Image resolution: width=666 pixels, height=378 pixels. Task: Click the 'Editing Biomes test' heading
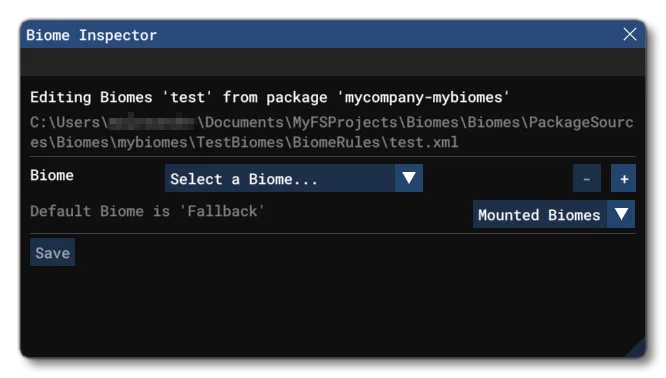tap(269, 97)
